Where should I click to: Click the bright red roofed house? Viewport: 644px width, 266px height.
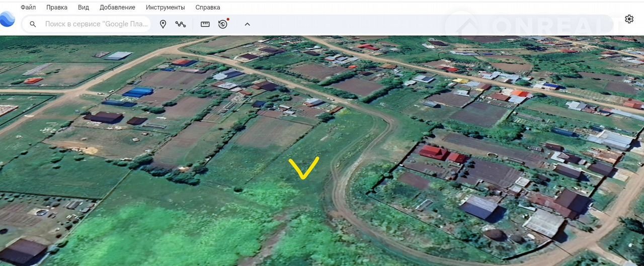point(433,152)
